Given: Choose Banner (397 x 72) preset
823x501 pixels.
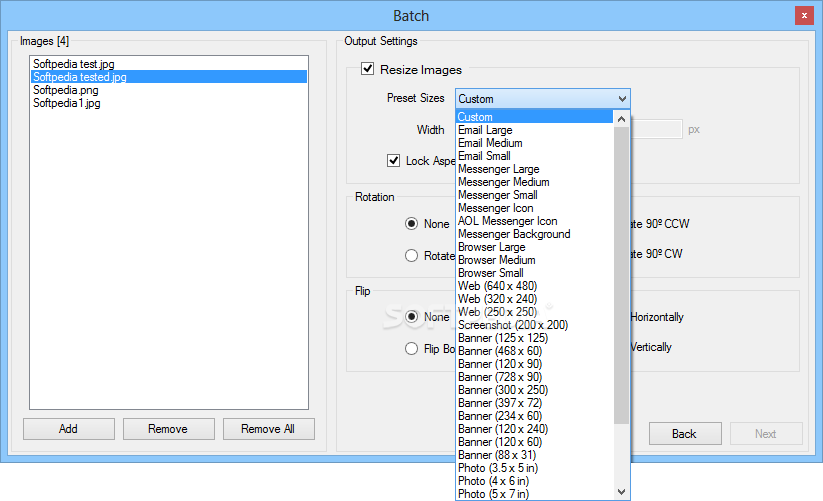Looking at the screenshot, I should coord(534,403).
